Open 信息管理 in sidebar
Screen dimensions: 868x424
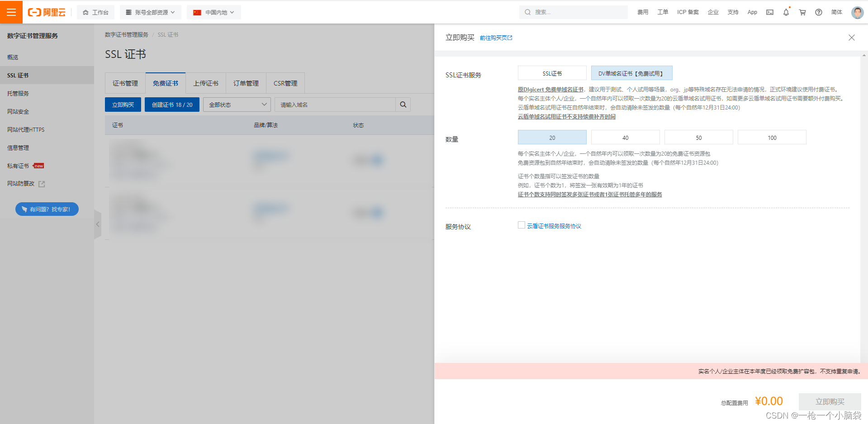[47, 148]
